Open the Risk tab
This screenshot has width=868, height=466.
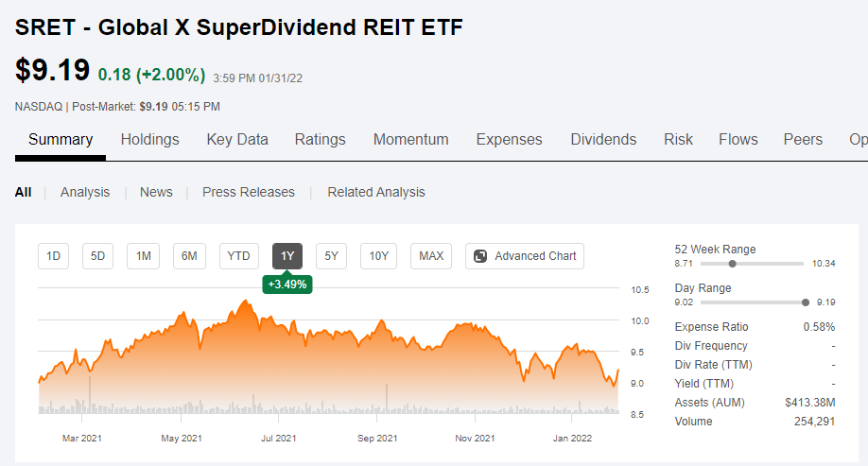[x=678, y=140]
